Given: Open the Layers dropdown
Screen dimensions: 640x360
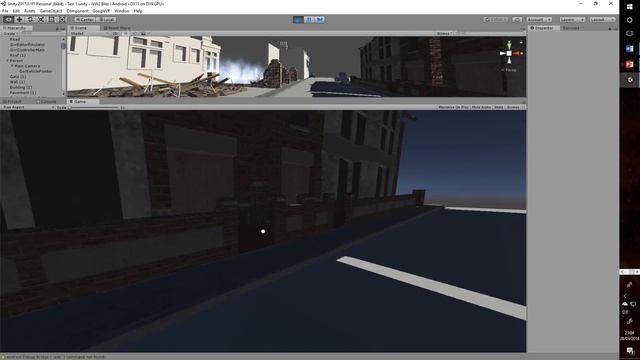Looking at the screenshot, I should point(572,20).
